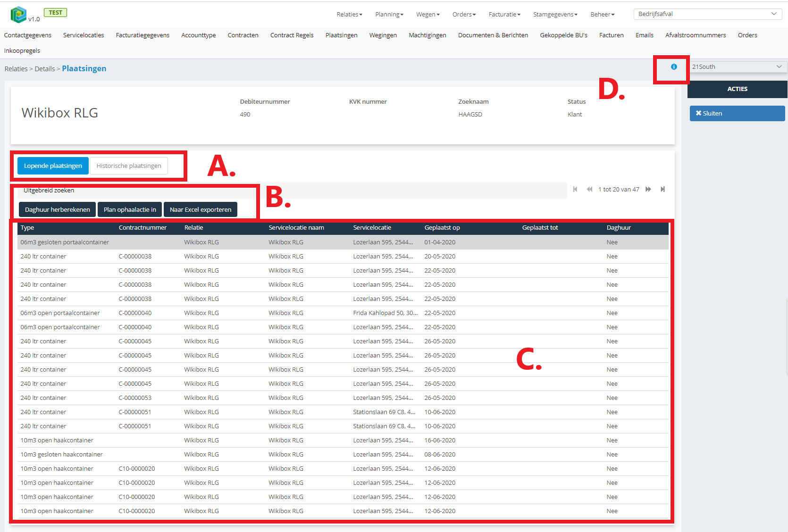
Task: Open the Emails tab
Action: (x=645, y=35)
